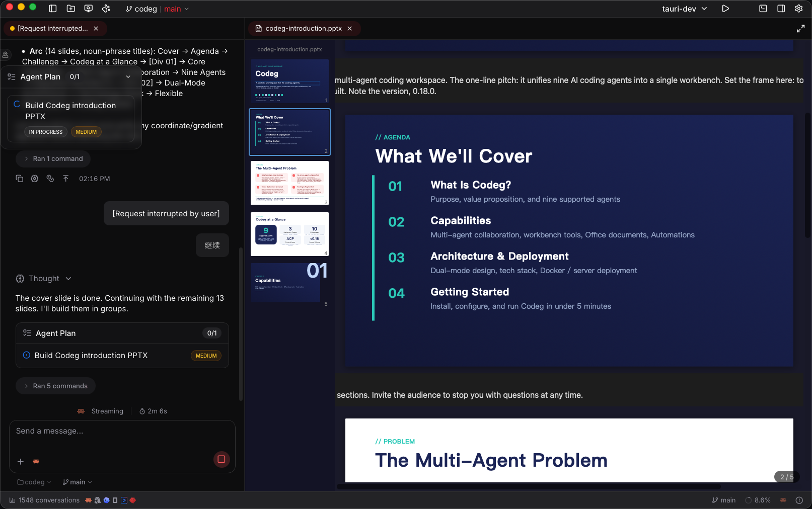The width and height of the screenshot is (812, 509).
Task: Expand the Ran 5 commands section
Action: (56, 386)
